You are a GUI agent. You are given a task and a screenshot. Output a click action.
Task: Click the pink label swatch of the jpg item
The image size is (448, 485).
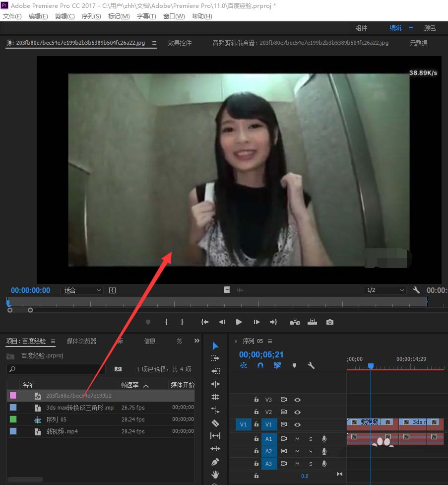pyautogui.click(x=13, y=396)
